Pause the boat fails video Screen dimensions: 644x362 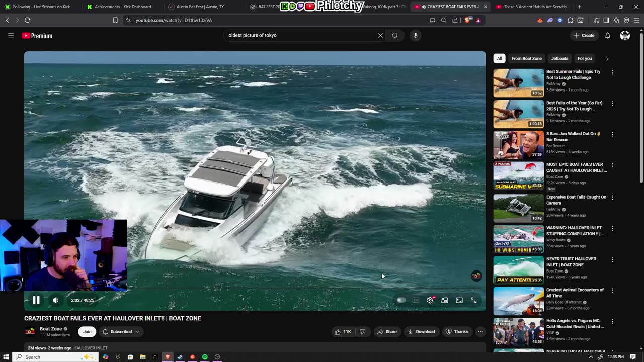pyautogui.click(x=36, y=300)
